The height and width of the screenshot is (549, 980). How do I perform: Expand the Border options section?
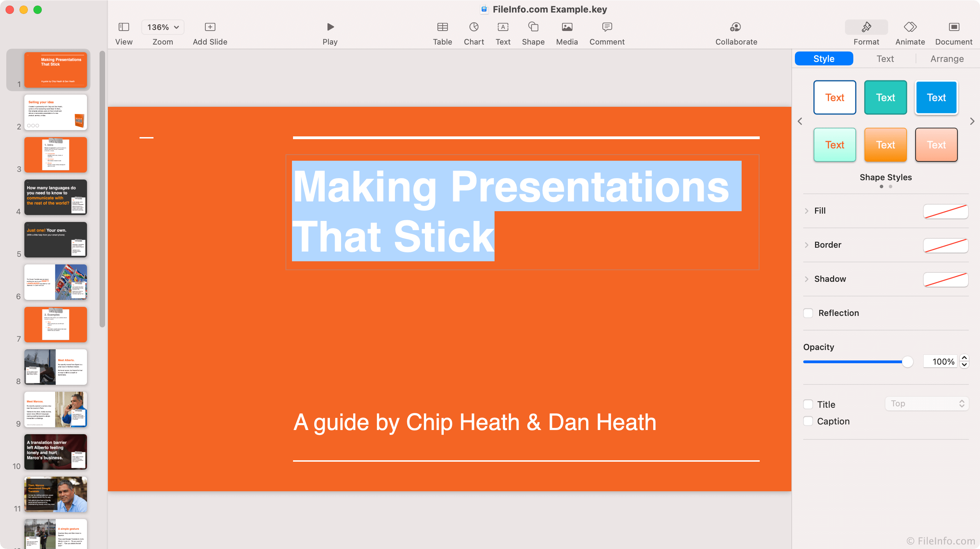(807, 244)
